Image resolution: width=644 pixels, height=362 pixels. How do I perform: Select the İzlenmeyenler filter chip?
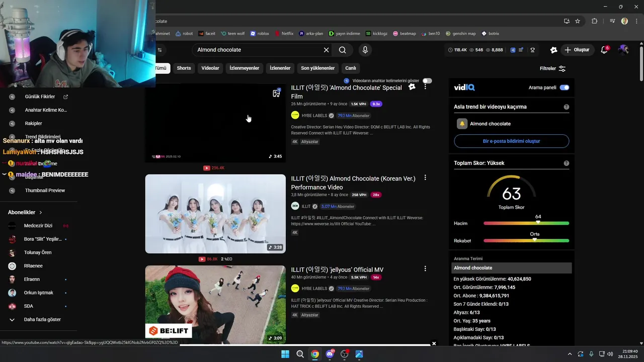pos(245,68)
